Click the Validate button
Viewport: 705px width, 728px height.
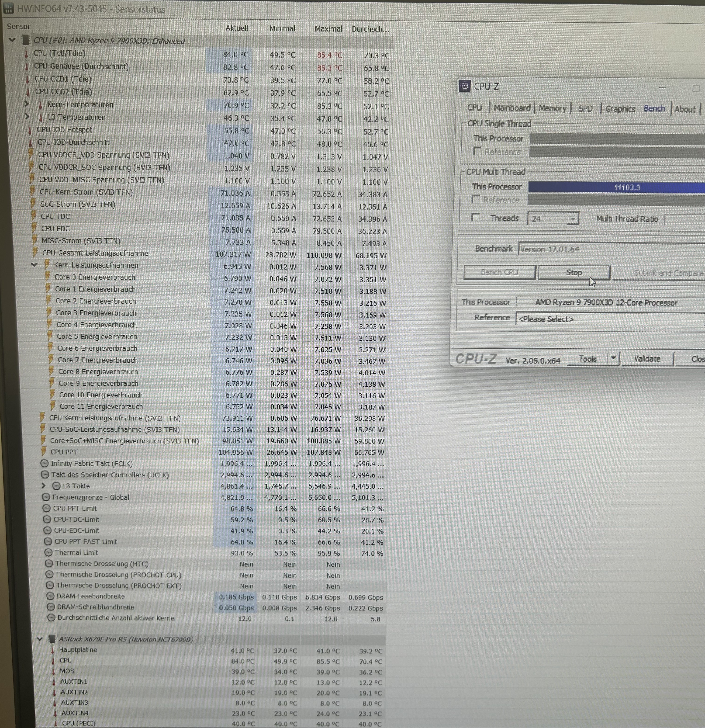tap(647, 359)
